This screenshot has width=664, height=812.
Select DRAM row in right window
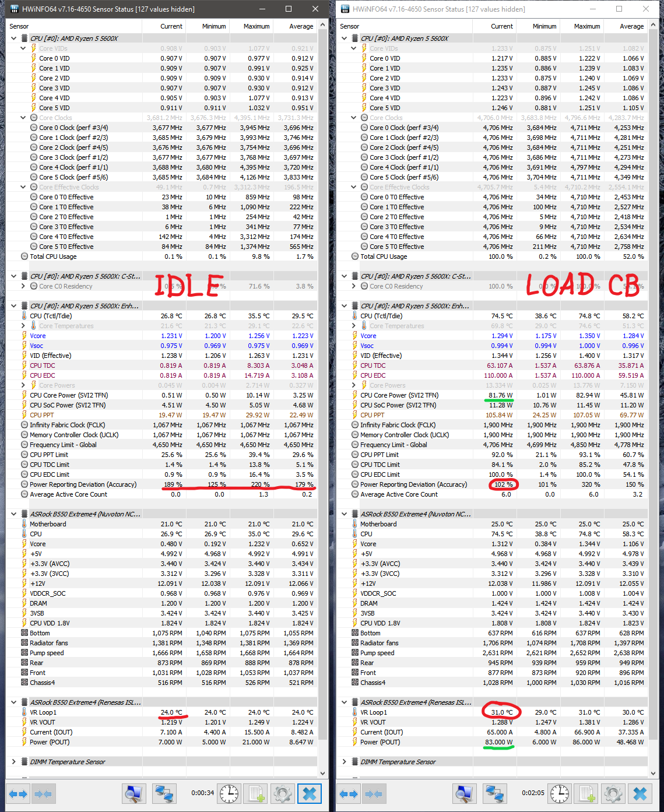pos(493,603)
